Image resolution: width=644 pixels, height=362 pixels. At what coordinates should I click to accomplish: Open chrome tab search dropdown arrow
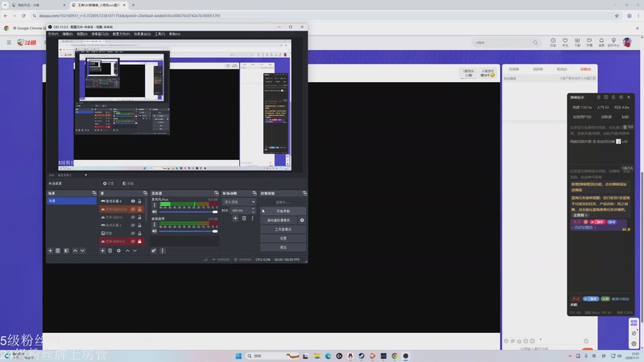point(5,5)
